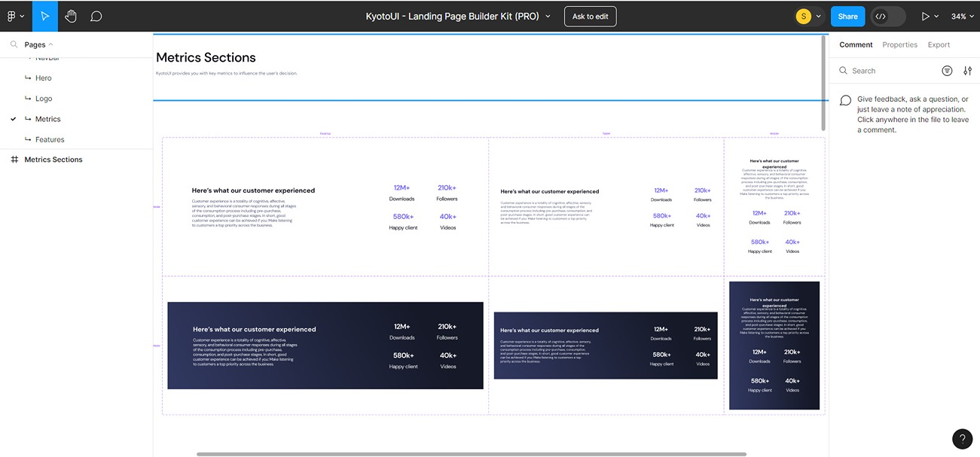
Task: Switch to the Properties tab
Action: pos(899,44)
